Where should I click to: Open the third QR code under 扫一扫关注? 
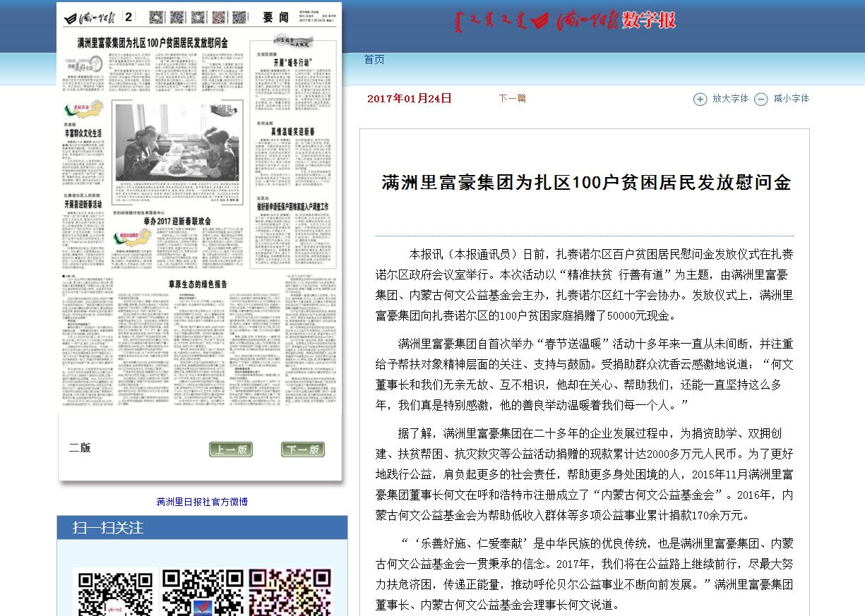(x=290, y=593)
